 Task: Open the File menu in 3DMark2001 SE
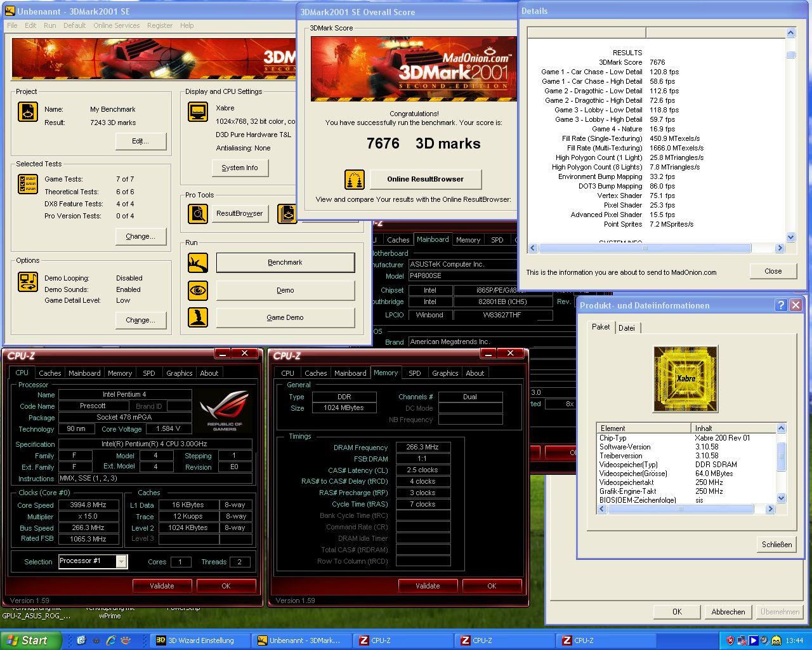pos(12,25)
